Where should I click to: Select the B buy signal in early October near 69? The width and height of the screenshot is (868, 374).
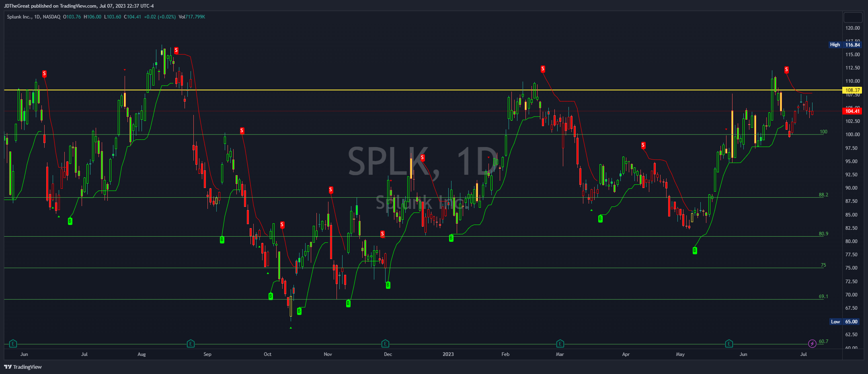point(271,296)
